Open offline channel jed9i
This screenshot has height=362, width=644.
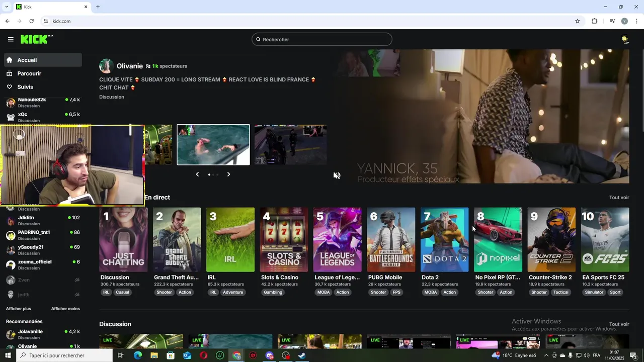43,295
